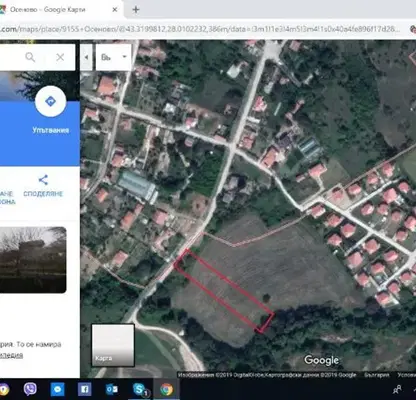Click the People icon in system tray

pyautogui.click(x=397, y=389)
